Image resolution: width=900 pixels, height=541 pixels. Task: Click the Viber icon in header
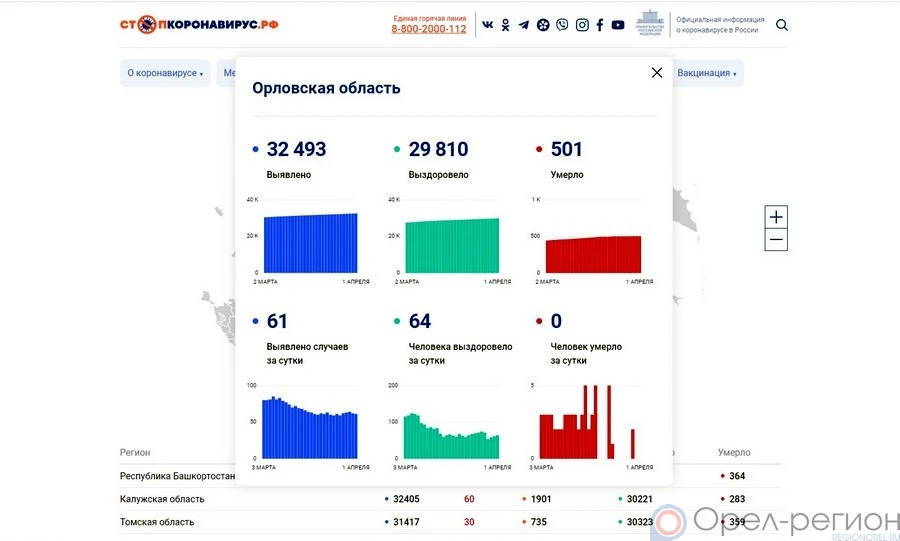562,25
